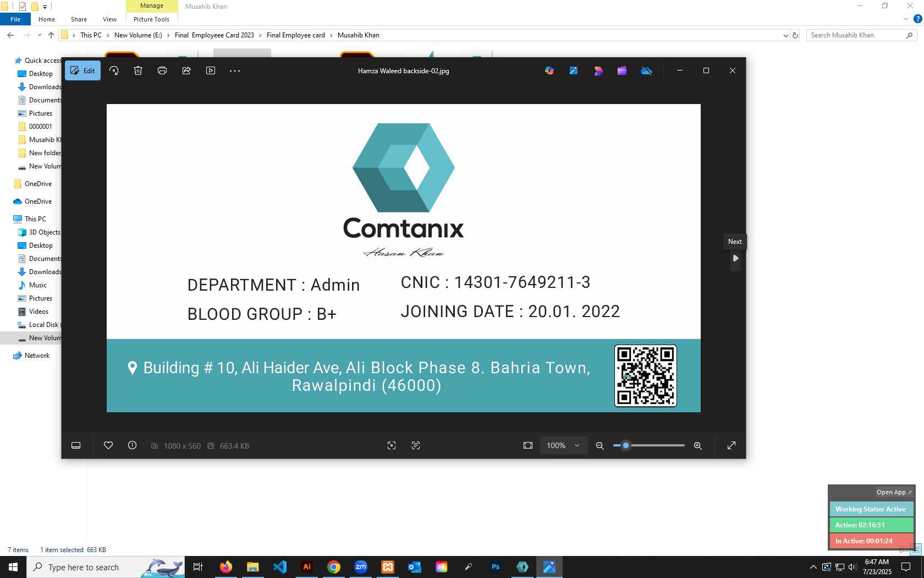Open the Share ribbon tab
The image size is (924, 578).
click(79, 19)
